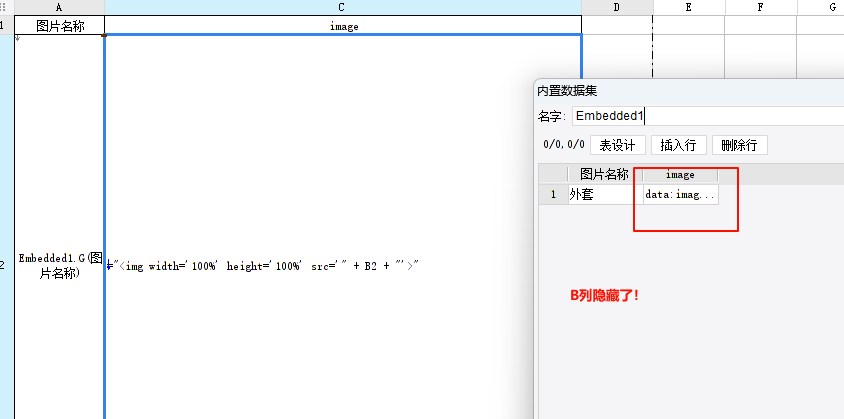Viewport: 844px width, 419px height.
Task: Select row 2 header in the sheet
Action: (6, 265)
